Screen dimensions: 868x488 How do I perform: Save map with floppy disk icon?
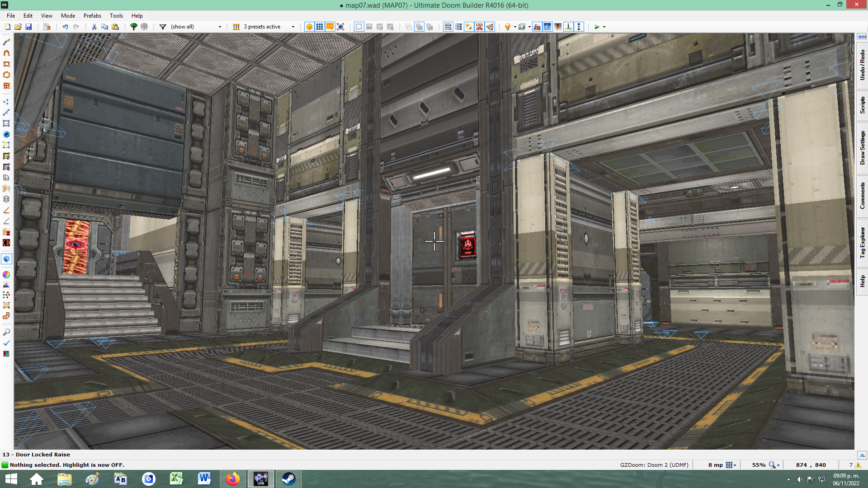tap(28, 27)
